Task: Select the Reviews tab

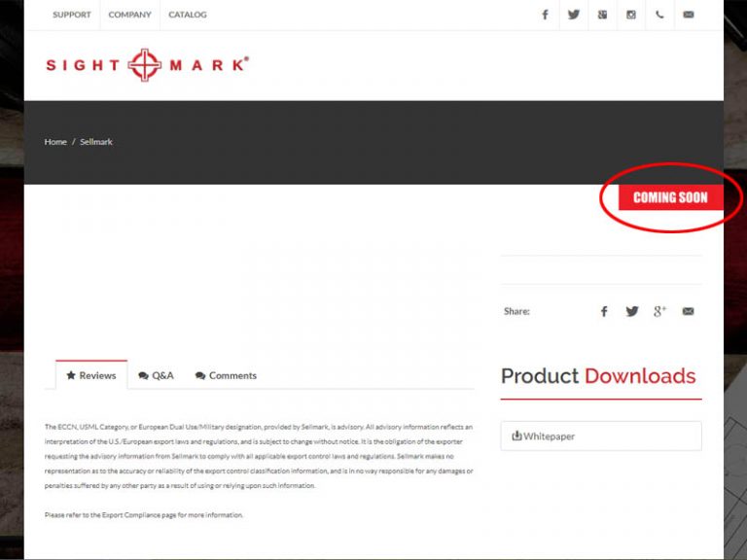Action: pyautogui.click(x=91, y=375)
